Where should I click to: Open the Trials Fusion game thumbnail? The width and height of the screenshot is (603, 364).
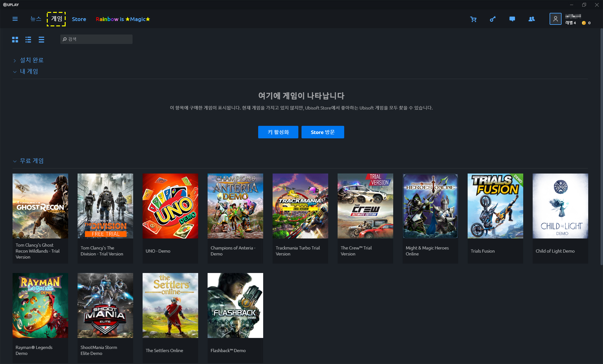pyautogui.click(x=495, y=206)
